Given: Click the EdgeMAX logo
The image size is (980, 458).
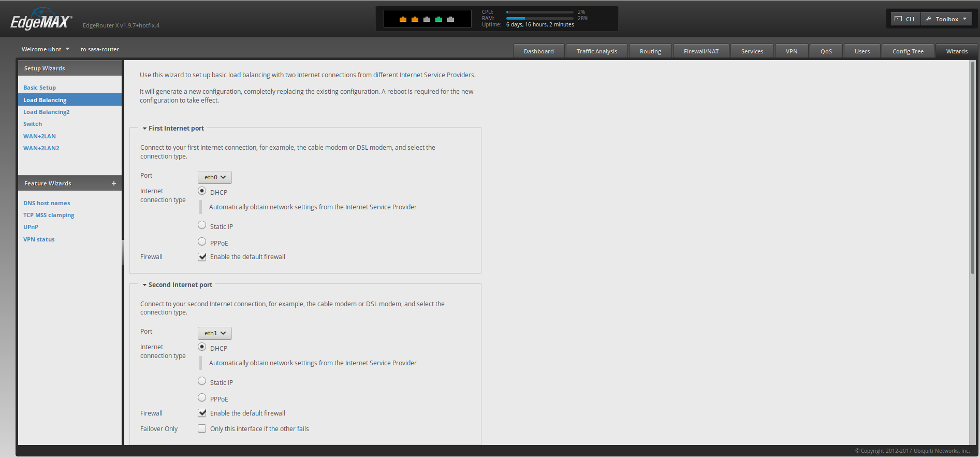Looking at the screenshot, I should coord(41,22).
